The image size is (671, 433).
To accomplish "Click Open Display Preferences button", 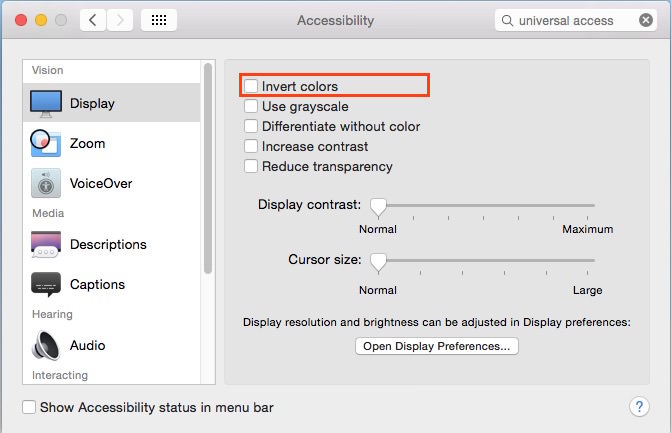I will tap(436, 346).
